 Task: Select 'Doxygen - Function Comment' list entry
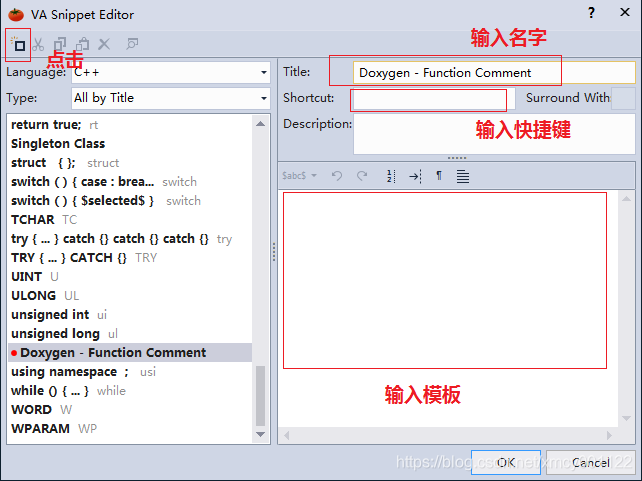(130, 352)
